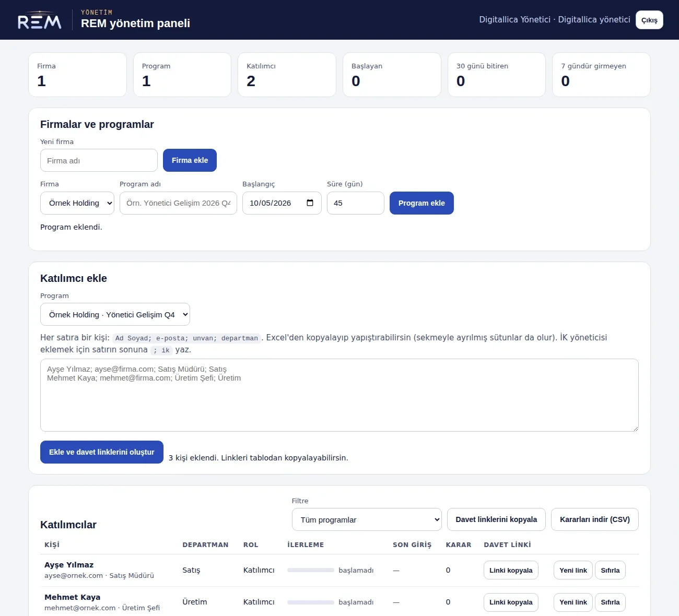Log out with the Çıkış button
679x616 pixels.
[649, 20]
